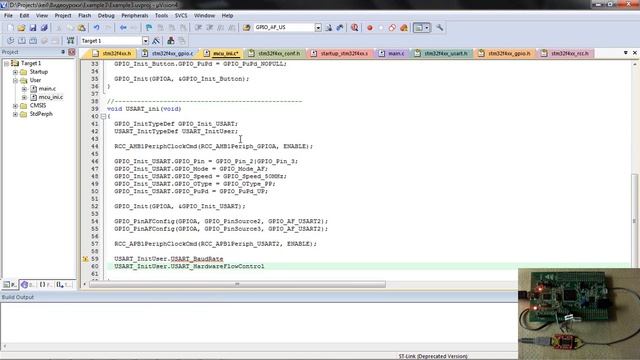Click the editor vertical scrollbar thumb
Viewport: 640px width, 360px height.
pos(634,220)
